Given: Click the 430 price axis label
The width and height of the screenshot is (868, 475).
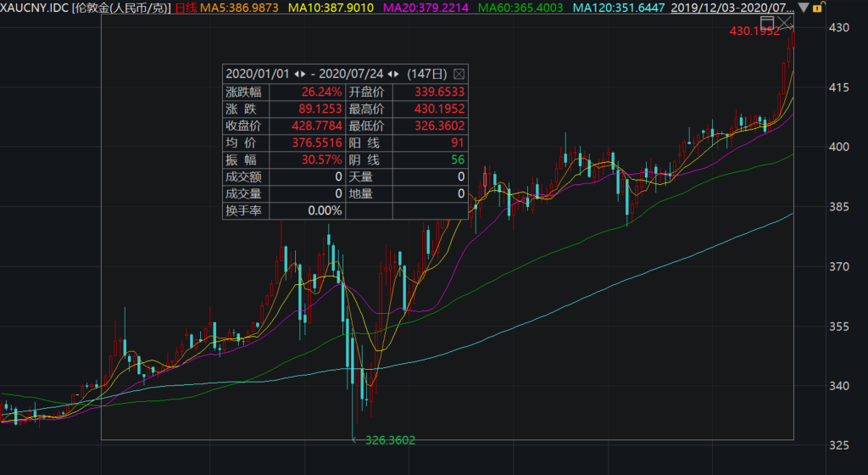Looking at the screenshot, I should point(838,28).
